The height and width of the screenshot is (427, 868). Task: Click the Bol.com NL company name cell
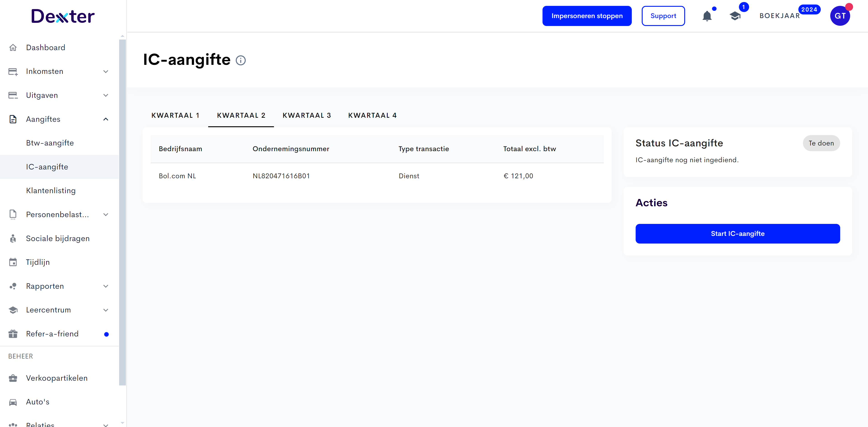click(x=177, y=176)
